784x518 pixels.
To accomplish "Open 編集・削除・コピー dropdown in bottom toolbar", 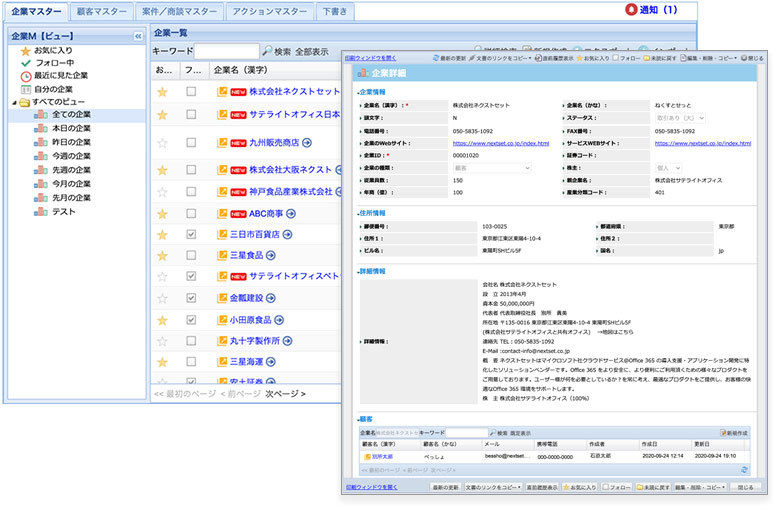I will 700,488.
